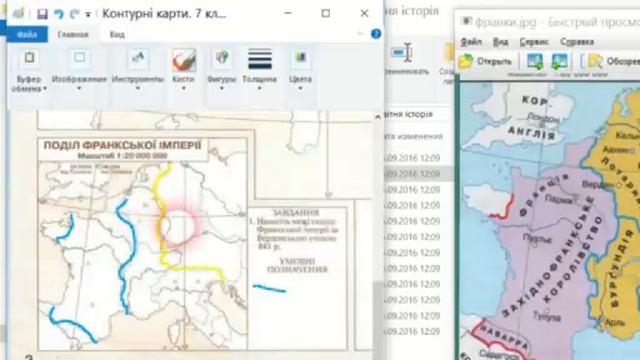This screenshot has width=640, height=360.
Task: Sort by the Дата изменения column header
Action: pos(413,136)
